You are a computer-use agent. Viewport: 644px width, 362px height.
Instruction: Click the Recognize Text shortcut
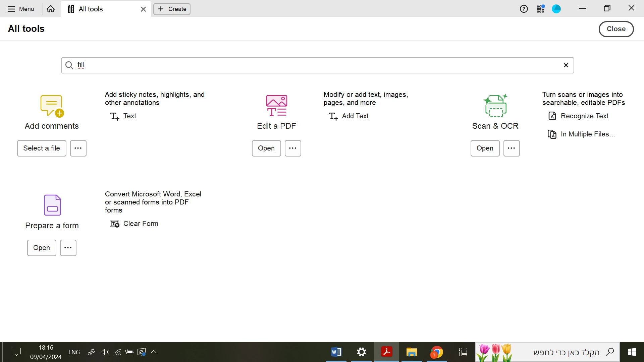click(580, 116)
